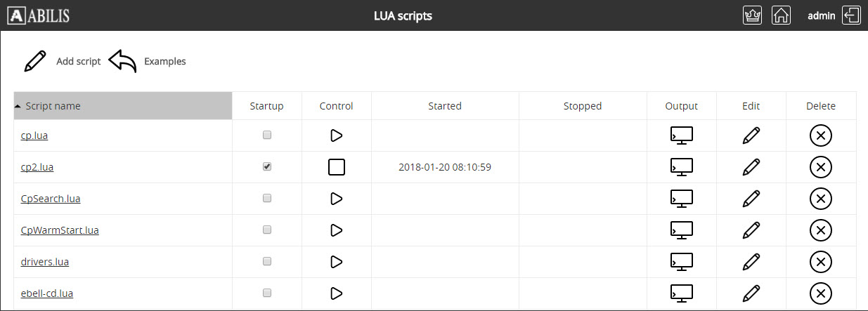Edit the CpWarmStart.lua script

pos(751,230)
